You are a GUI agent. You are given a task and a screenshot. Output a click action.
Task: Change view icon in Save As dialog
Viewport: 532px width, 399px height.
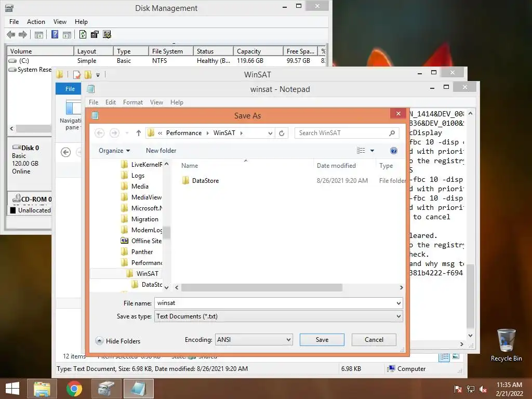click(x=361, y=151)
